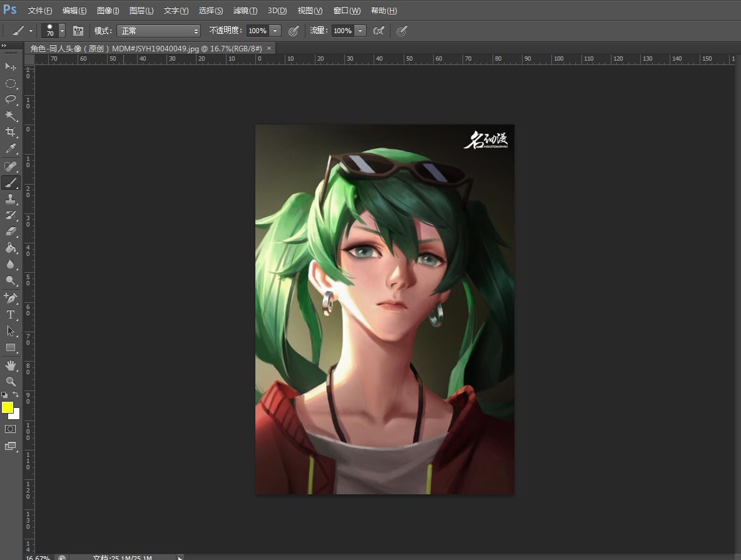
Task: Choose the Crop tool
Action: [x=11, y=132]
